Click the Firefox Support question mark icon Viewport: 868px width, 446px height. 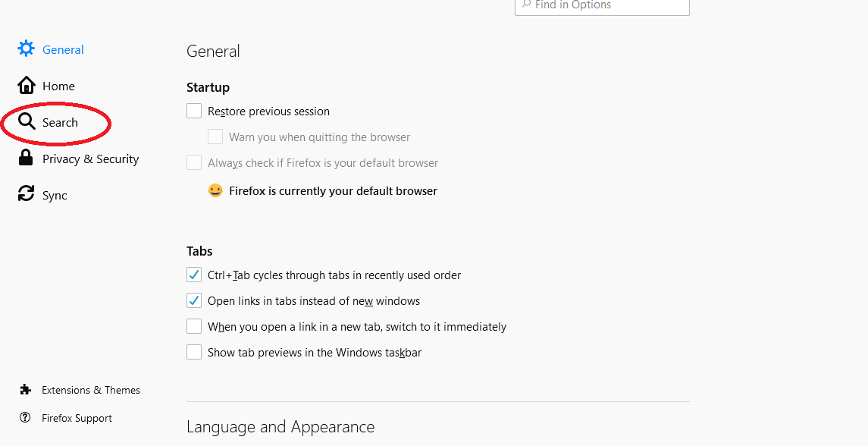[x=26, y=418]
